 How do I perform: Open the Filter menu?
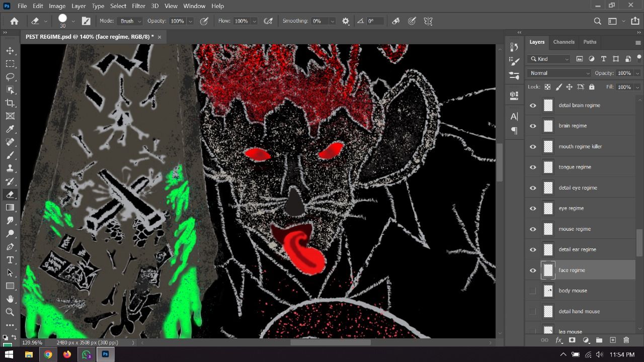tap(138, 6)
